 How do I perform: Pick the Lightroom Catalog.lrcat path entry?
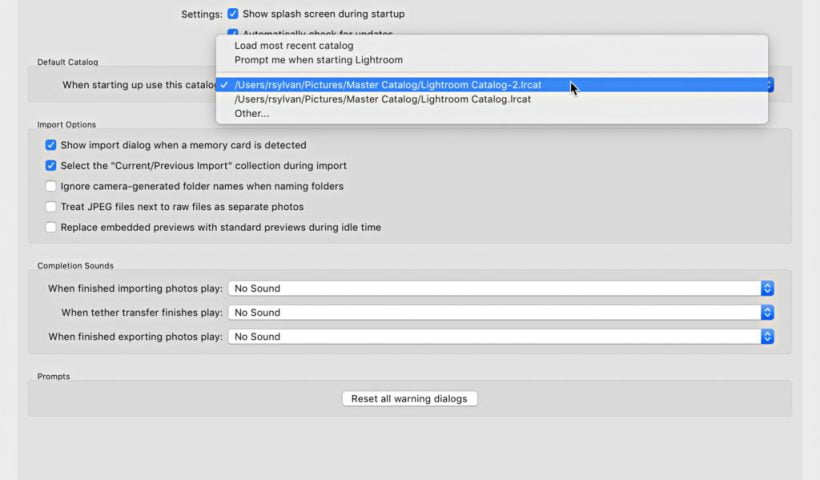point(382,99)
